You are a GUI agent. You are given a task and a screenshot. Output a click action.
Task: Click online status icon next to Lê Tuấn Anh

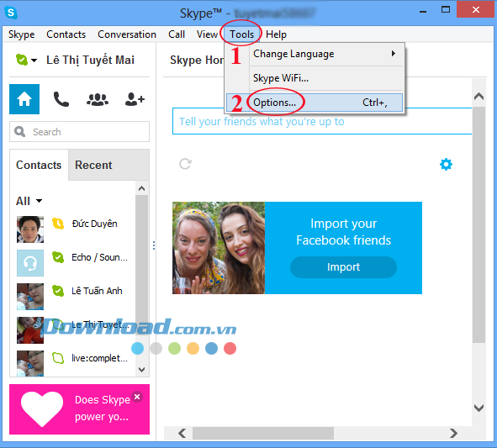coord(58,291)
